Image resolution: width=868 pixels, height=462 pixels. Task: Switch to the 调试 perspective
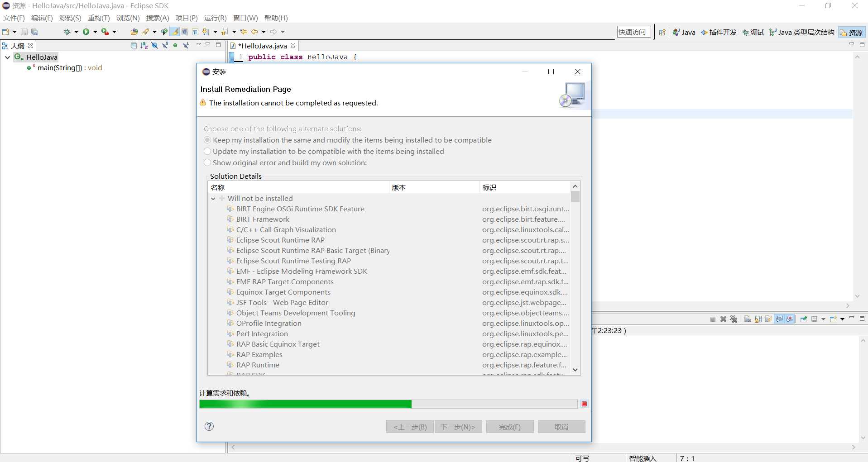753,32
